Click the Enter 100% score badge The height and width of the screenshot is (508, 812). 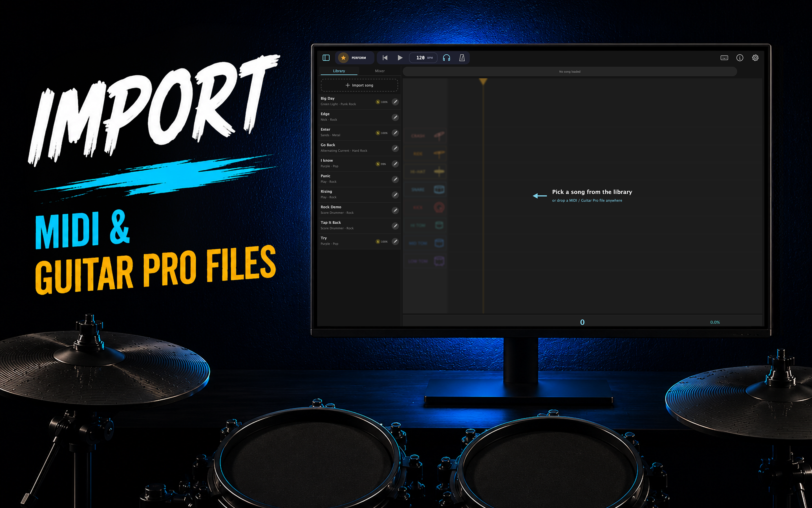tap(382, 133)
